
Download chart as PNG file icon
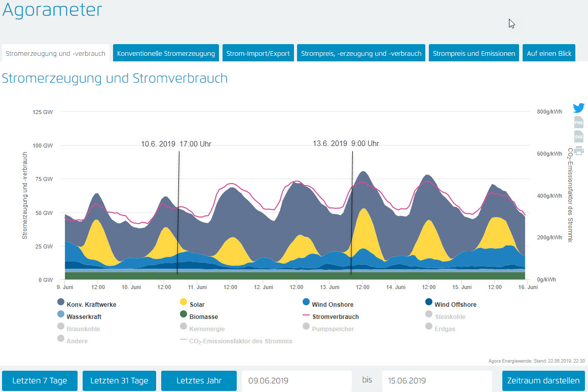(578, 122)
